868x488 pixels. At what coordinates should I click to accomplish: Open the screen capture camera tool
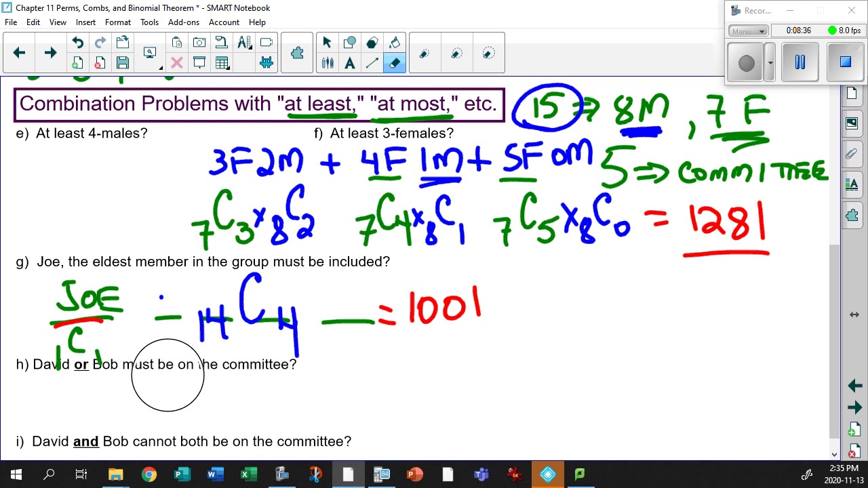199,43
